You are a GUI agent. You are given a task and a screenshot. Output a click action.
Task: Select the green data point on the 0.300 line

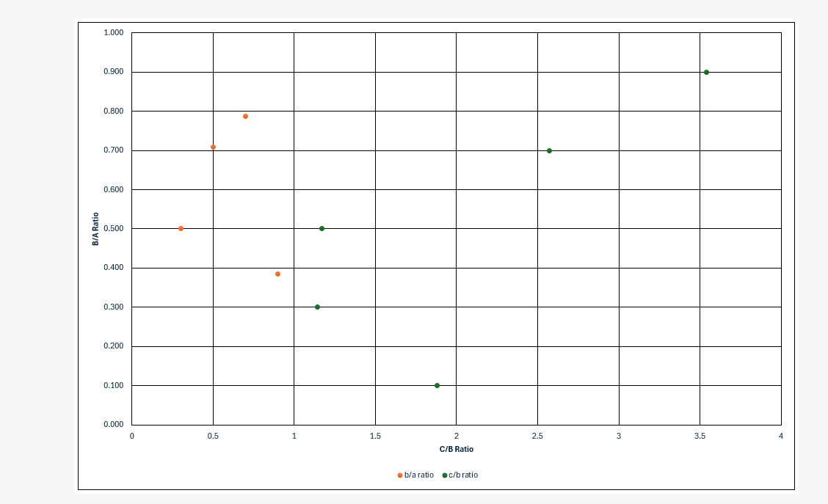(x=317, y=307)
